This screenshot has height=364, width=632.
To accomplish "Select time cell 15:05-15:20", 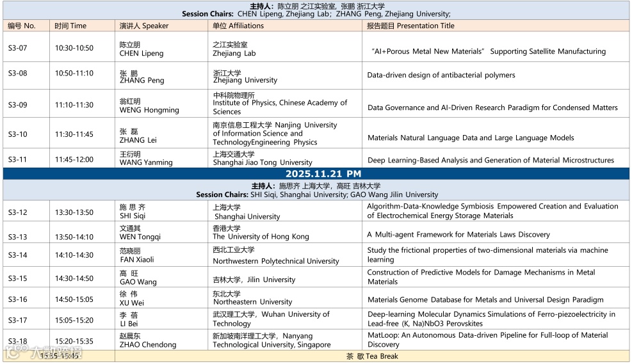I will pyautogui.click(x=74, y=320).
